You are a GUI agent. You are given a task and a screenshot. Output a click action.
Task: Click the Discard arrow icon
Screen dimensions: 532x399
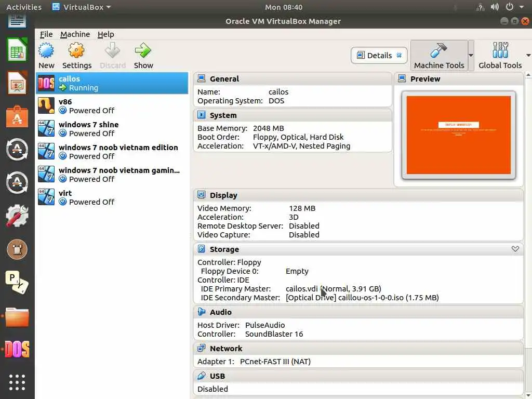coord(112,51)
